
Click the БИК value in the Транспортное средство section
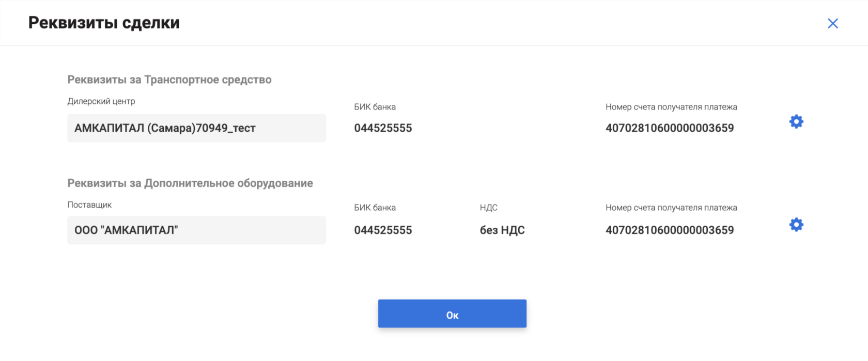(x=383, y=128)
